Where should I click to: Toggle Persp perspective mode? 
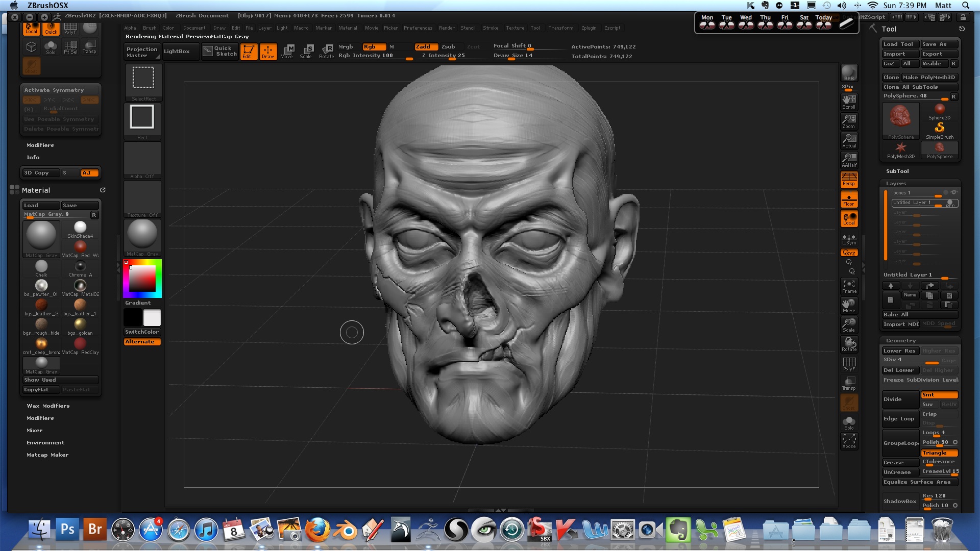point(849,180)
